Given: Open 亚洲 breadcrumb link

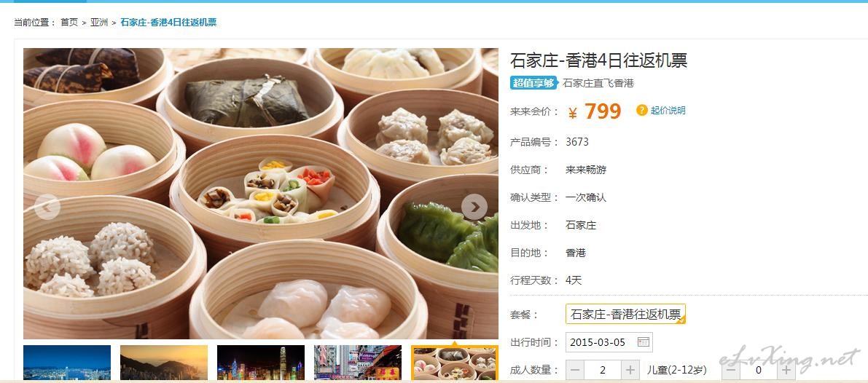Looking at the screenshot, I should click(99, 23).
